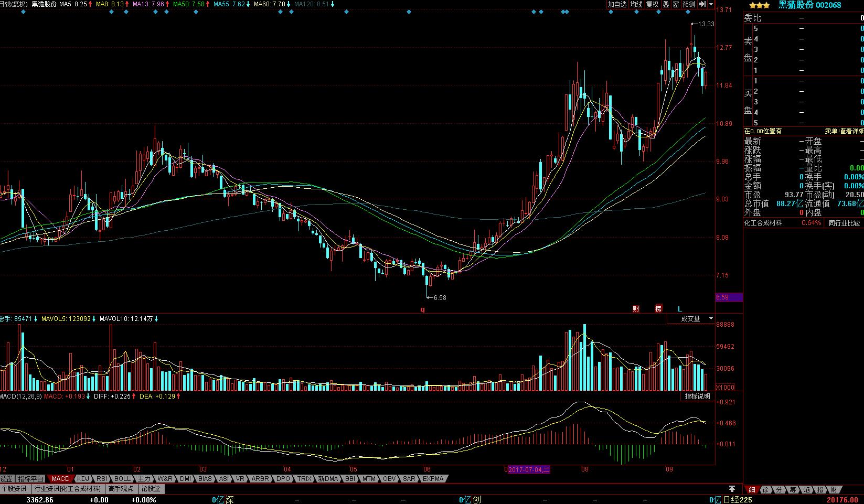The height and width of the screenshot is (504, 864).
Task: Switch to the OBV indicator tab
Action: [x=389, y=479]
